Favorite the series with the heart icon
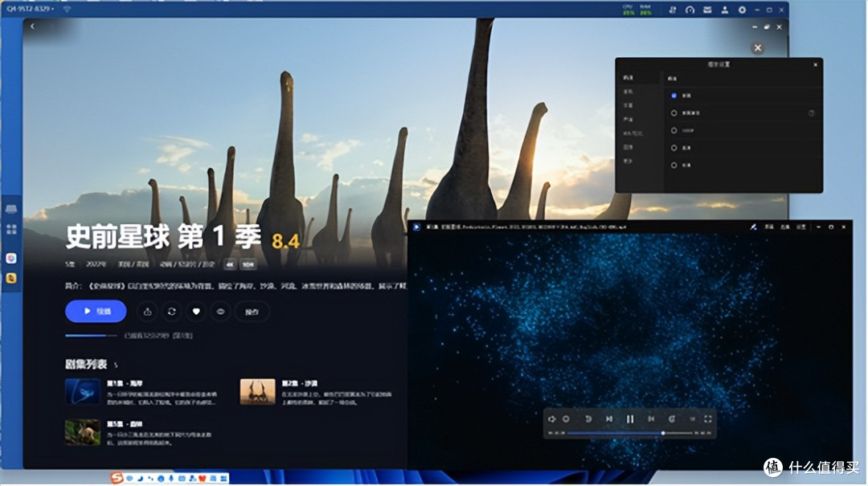 tap(196, 312)
